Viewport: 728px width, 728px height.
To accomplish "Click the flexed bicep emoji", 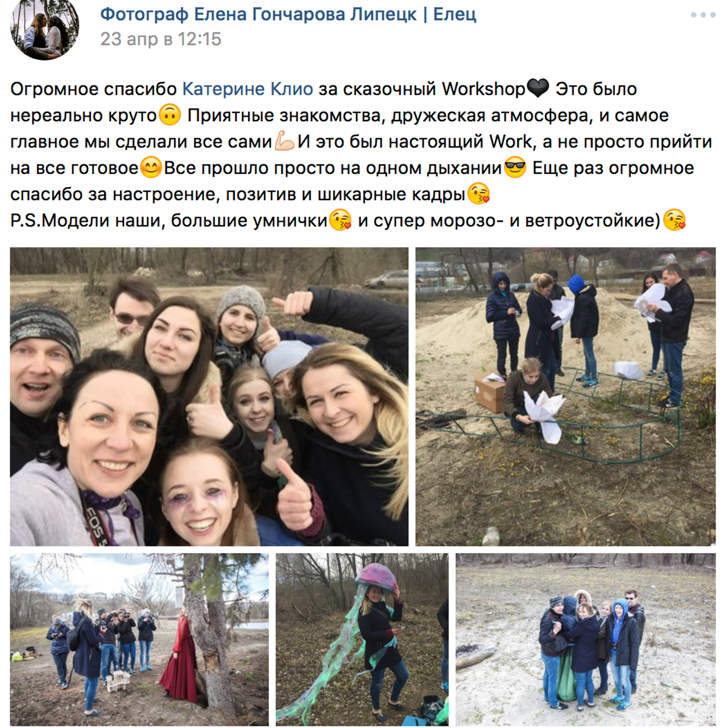I will click(284, 141).
